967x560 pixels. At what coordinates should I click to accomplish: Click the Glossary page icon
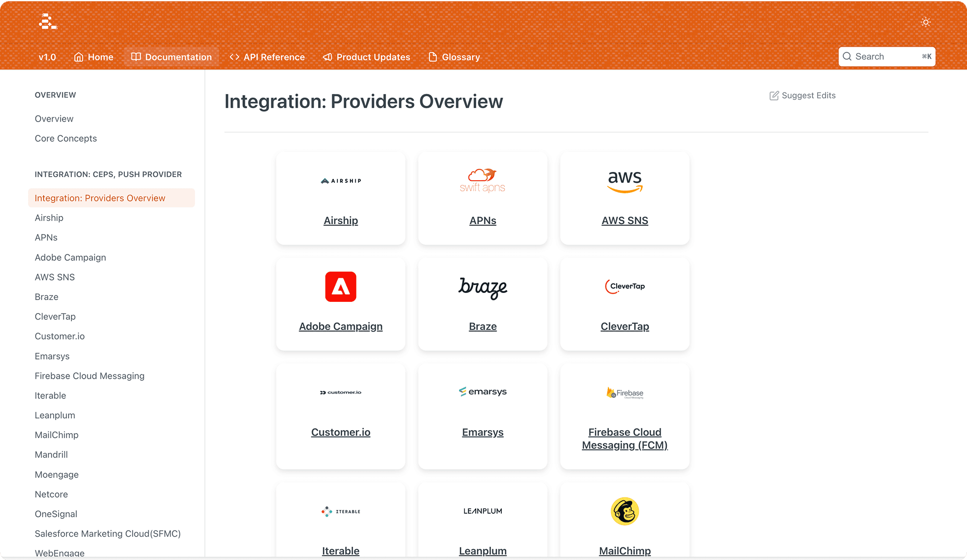click(x=433, y=57)
